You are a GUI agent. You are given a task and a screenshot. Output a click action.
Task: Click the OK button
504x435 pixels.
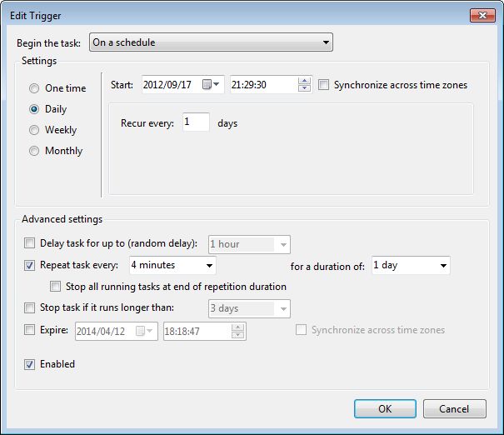tap(385, 408)
